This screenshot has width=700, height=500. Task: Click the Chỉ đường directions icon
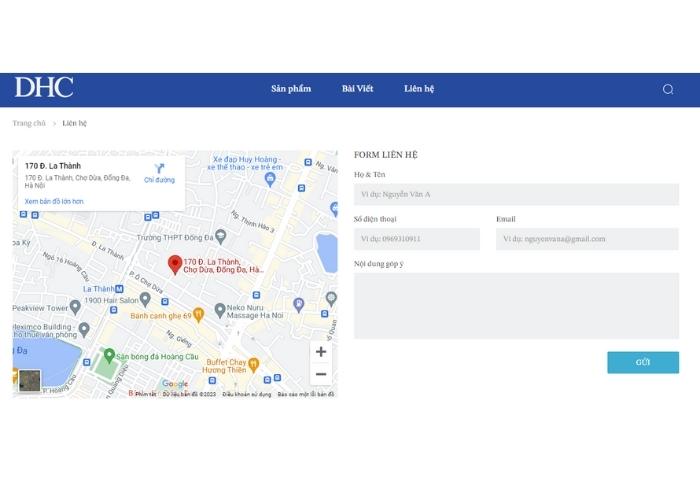(x=159, y=169)
